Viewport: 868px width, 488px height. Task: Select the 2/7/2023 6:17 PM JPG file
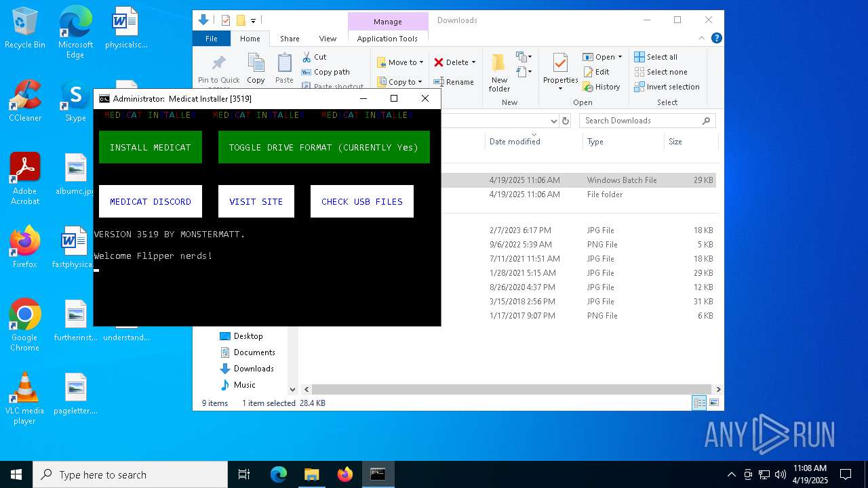(578, 230)
